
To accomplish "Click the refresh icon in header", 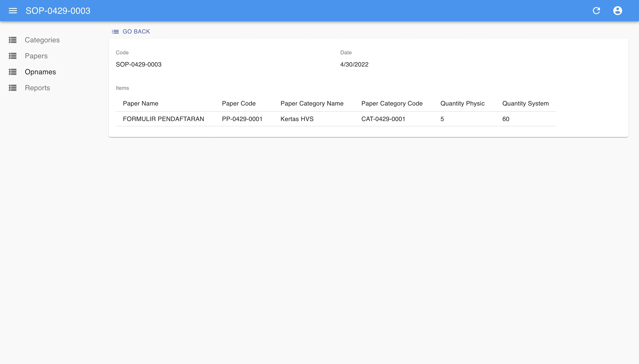I will pyautogui.click(x=596, y=11).
